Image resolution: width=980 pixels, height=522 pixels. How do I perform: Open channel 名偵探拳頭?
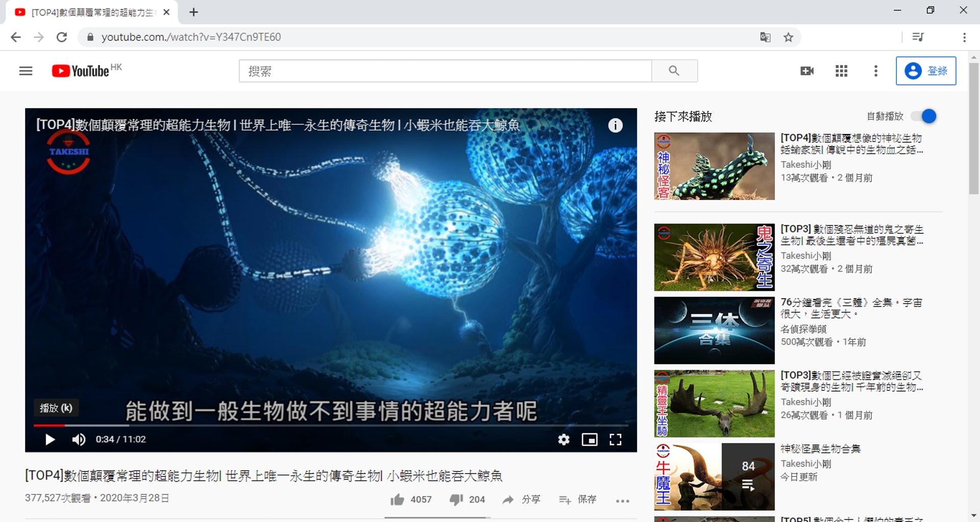coord(803,329)
